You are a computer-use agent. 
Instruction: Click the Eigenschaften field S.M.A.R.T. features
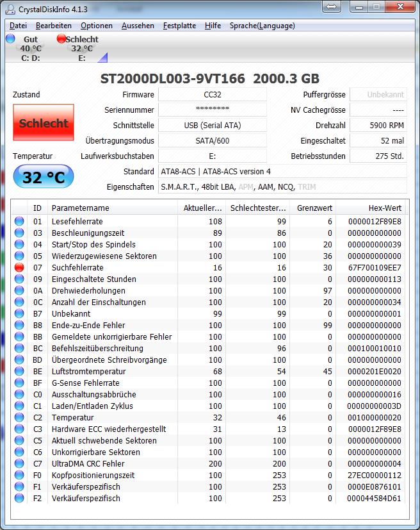click(x=282, y=186)
